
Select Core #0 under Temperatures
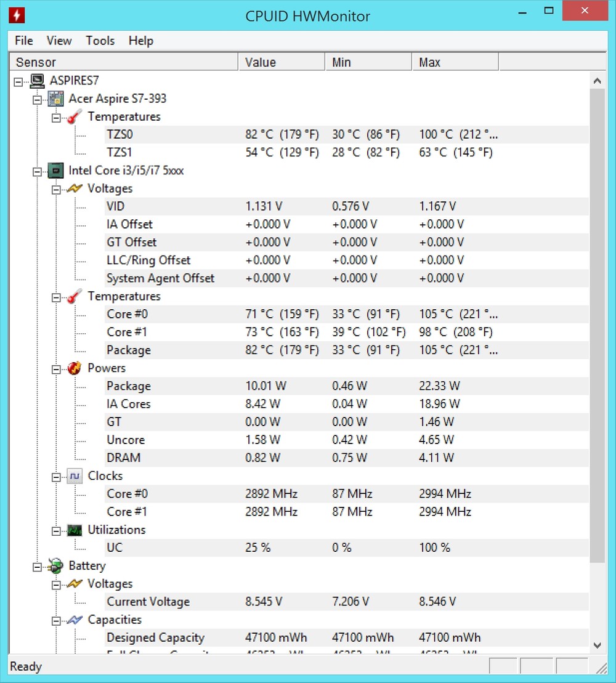tap(347, 314)
